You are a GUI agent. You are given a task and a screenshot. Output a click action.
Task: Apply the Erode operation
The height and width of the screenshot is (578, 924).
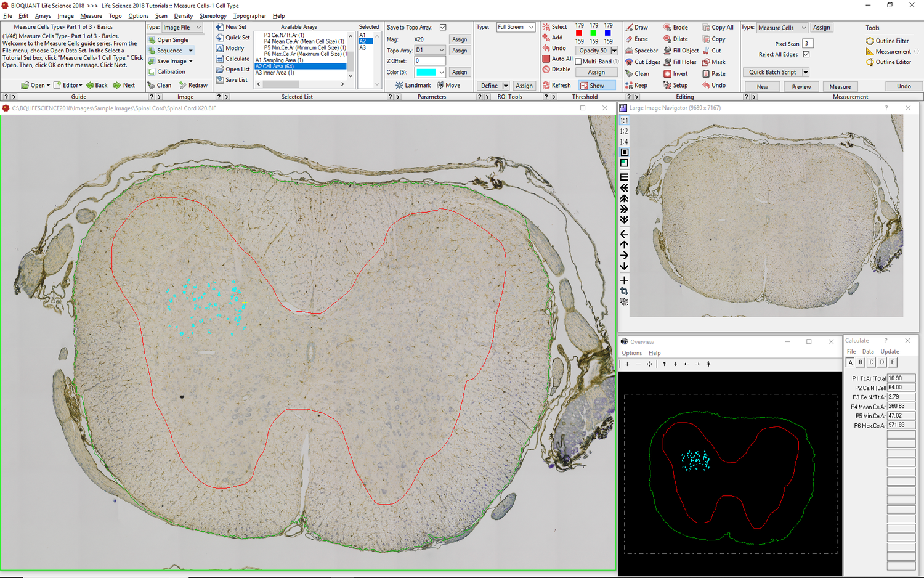coord(676,28)
